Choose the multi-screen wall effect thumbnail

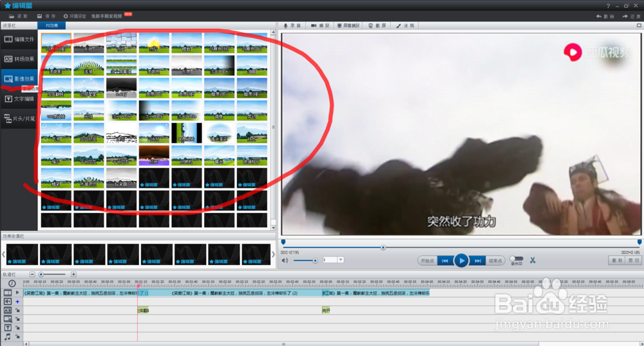[x=121, y=66]
